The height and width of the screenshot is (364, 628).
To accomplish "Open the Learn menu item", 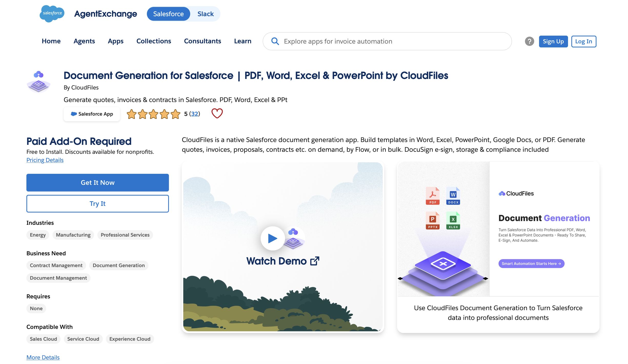I will click(243, 41).
